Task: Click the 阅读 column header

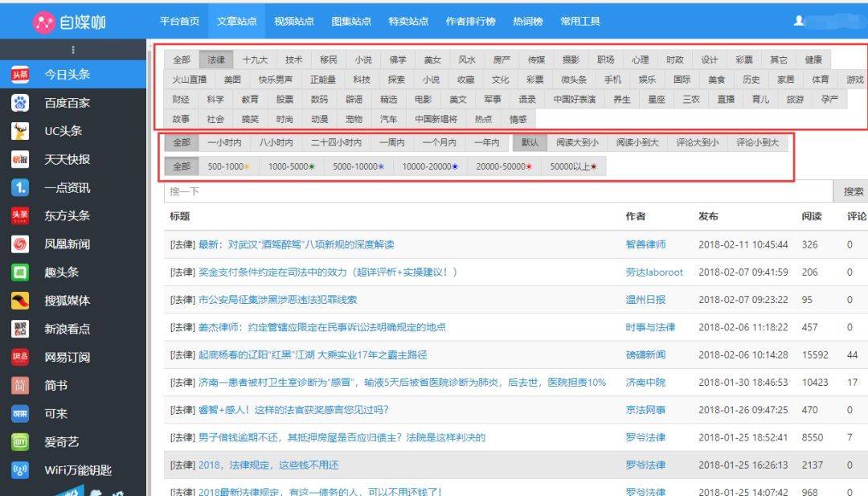Action: click(812, 216)
